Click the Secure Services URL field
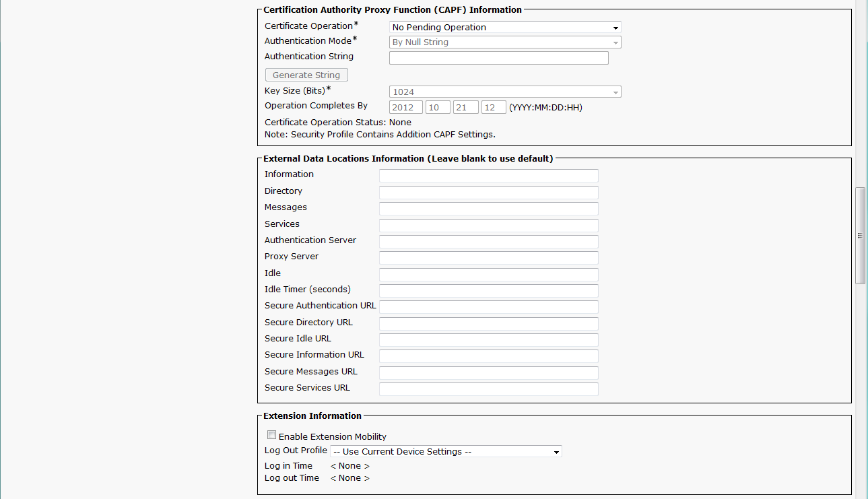This screenshot has width=868, height=499. [488, 389]
